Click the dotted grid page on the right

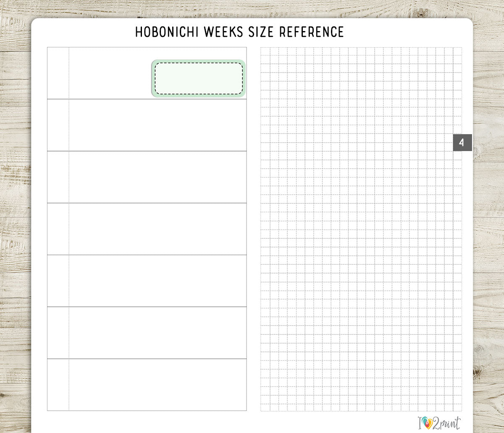(361, 229)
